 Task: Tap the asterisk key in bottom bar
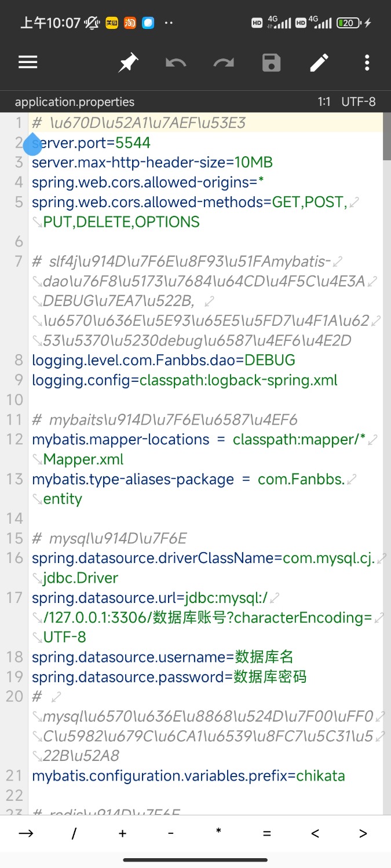click(218, 832)
